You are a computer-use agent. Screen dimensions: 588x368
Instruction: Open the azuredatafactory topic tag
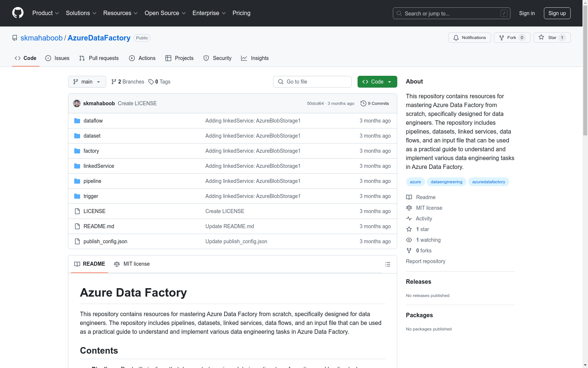489,182
